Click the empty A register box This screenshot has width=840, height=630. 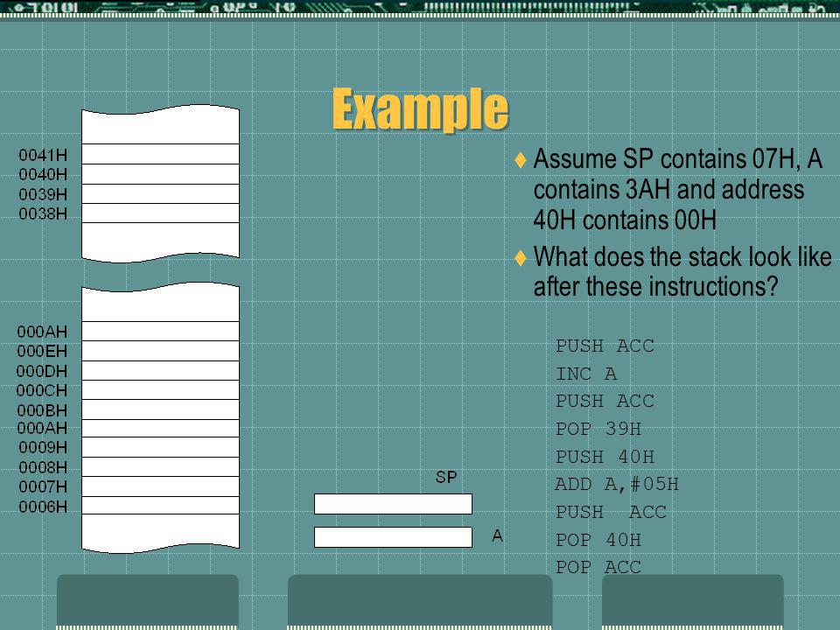pyautogui.click(x=393, y=537)
